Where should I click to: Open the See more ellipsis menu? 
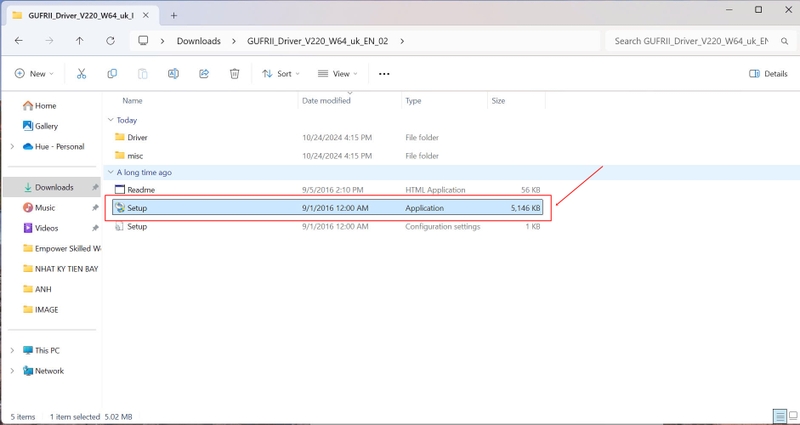(384, 74)
